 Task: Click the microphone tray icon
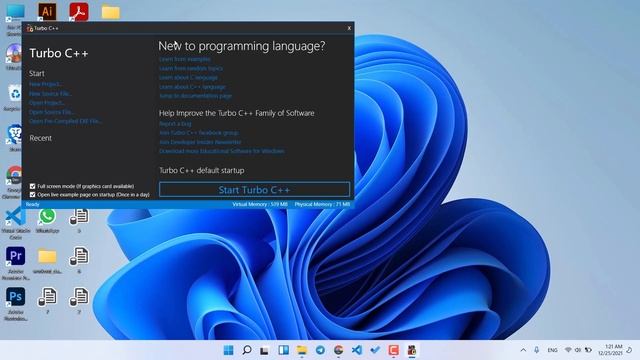pos(536,350)
